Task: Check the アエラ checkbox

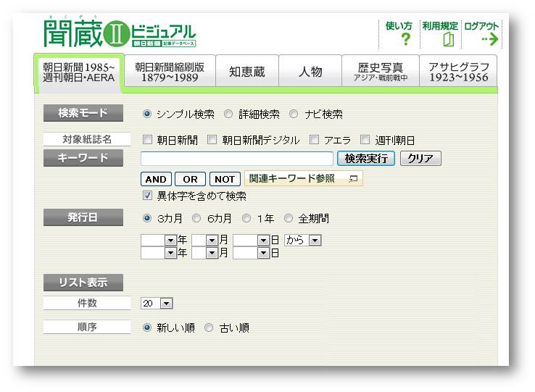Action: [x=314, y=140]
